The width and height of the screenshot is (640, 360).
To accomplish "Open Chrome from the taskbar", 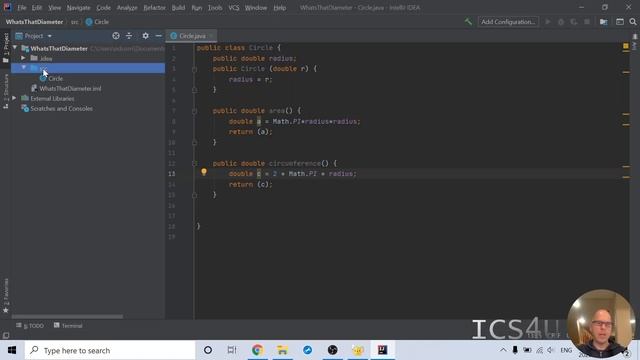I will (257, 350).
